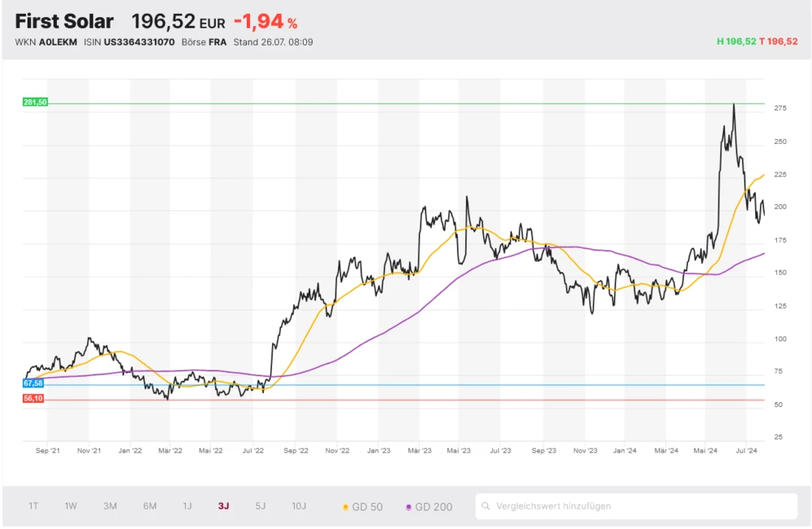Screen dimensions: 812x529
Task: Click the May 2024 price peak
Action: coord(733,105)
